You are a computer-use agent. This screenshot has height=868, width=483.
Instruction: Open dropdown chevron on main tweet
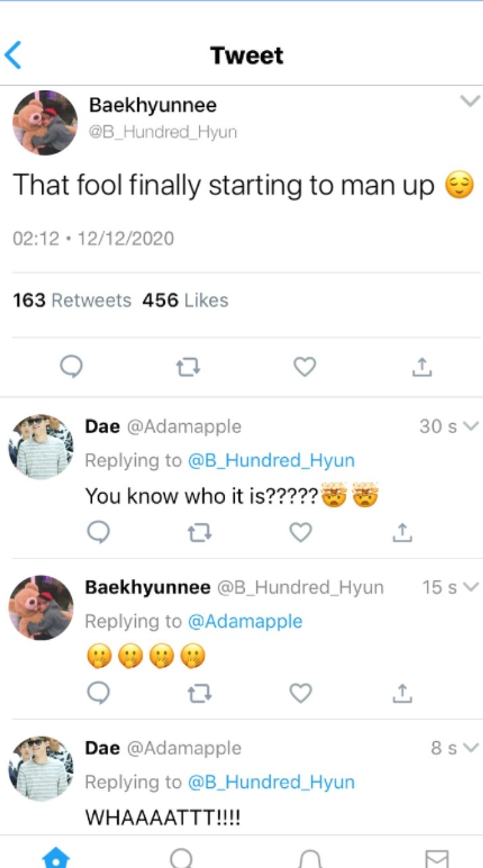pyautogui.click(x=469, y=102)
